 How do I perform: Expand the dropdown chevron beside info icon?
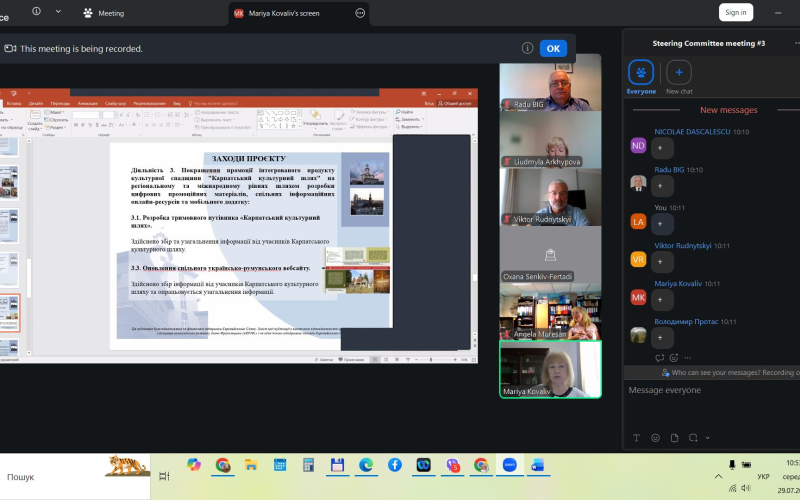click(58, 11)
